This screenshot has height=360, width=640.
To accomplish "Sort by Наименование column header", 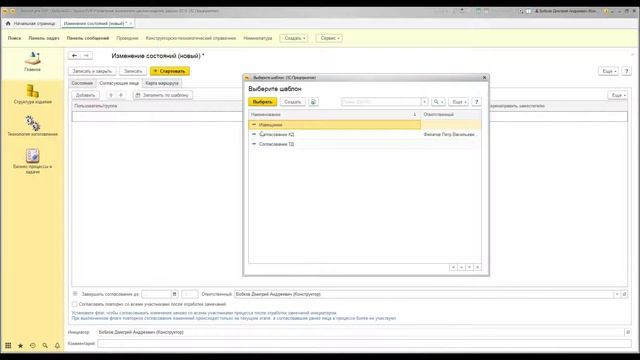I will tap(334, 115).
